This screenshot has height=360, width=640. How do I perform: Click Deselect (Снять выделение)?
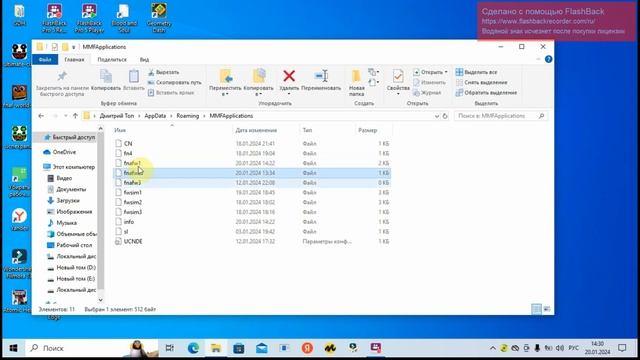click(481, 82)
